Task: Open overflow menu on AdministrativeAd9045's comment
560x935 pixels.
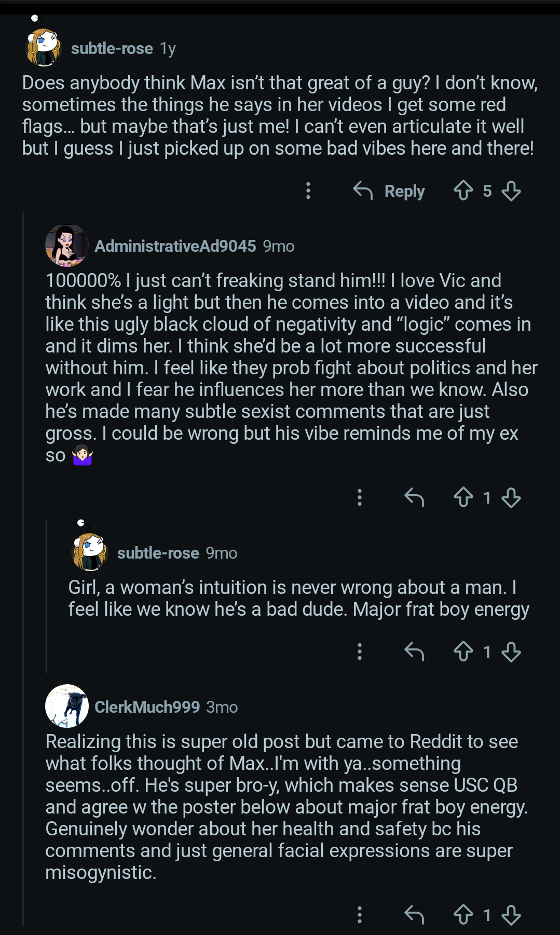Action: (x=359, y=497)
